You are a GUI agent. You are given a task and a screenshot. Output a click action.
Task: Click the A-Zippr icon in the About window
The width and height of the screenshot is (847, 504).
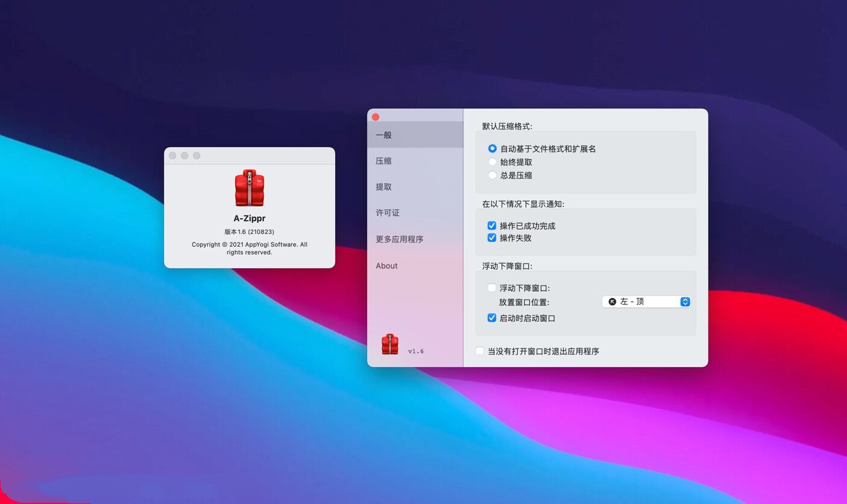click(x=250, y=188)
